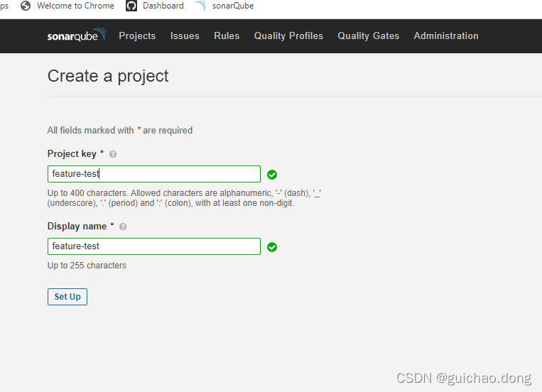Open the SonarQube logo home link
The image size is (542, 392).
[77, 35]
